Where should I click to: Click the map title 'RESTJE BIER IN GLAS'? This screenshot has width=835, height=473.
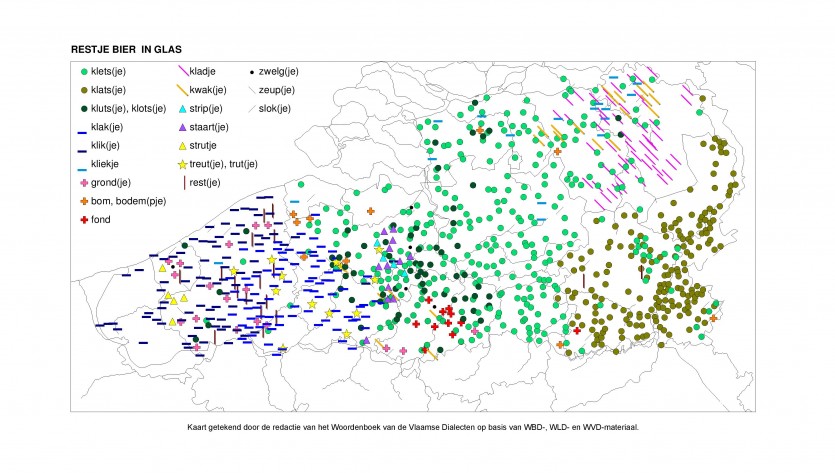(x=126, y=50)
